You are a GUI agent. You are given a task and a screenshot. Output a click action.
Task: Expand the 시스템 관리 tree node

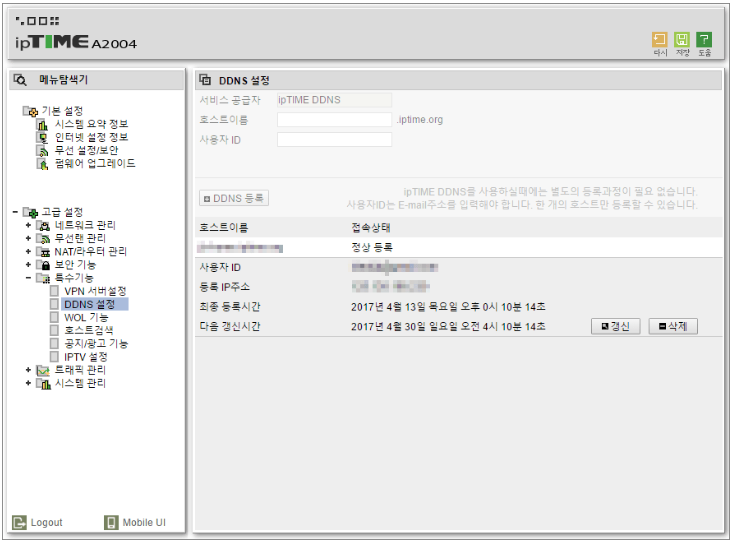pos(28,383)
